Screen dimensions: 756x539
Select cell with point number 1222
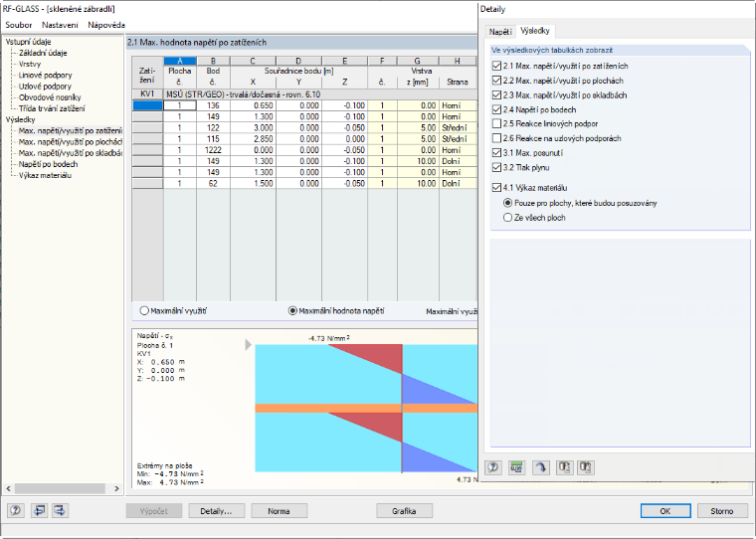213,150
